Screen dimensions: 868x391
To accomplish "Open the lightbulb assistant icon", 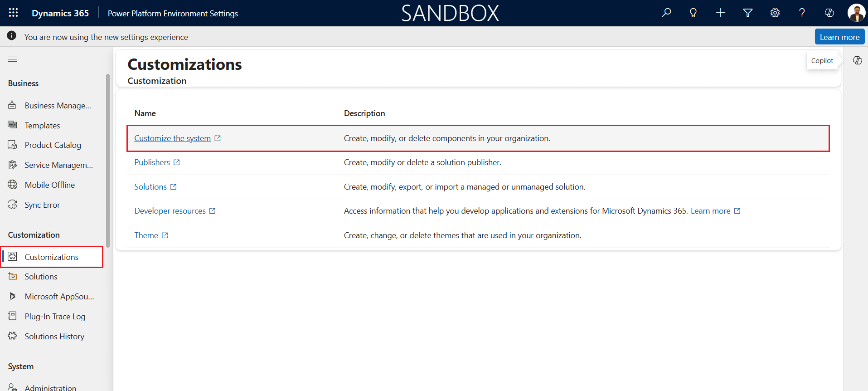I will [x=693, y=13].
